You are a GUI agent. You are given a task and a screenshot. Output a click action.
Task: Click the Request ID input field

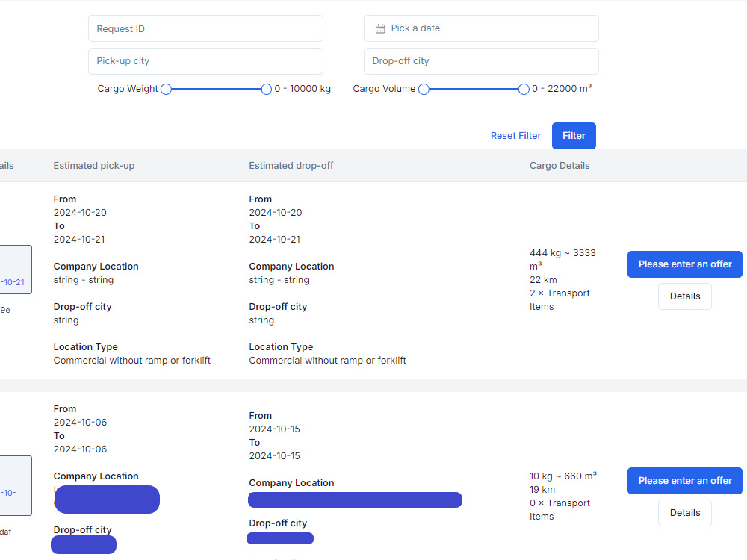click(205, 28)
